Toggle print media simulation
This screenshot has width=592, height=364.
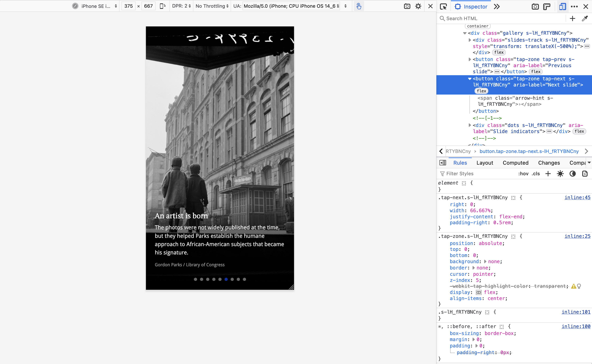click(584, 174)
